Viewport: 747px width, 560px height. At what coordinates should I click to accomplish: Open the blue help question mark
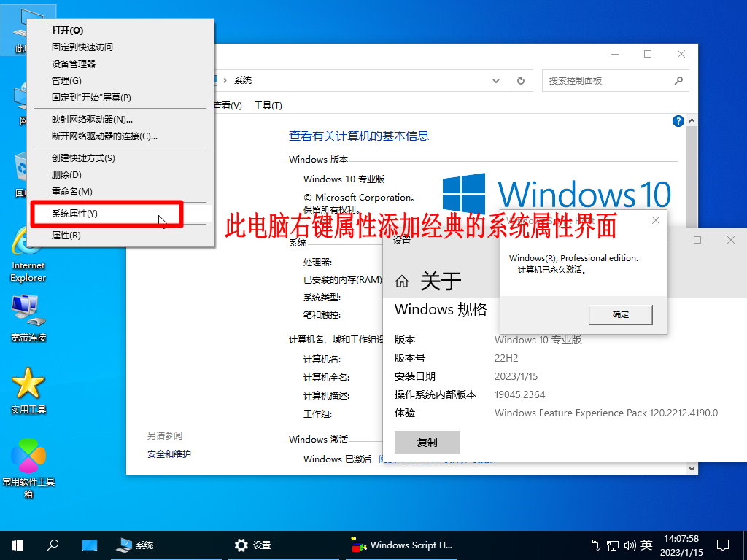coord(678,121)
